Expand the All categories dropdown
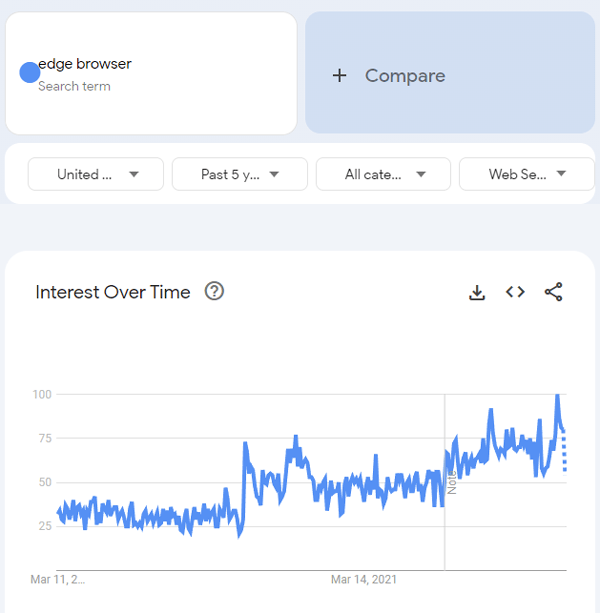Screen dimensions: 600x613 384,174
